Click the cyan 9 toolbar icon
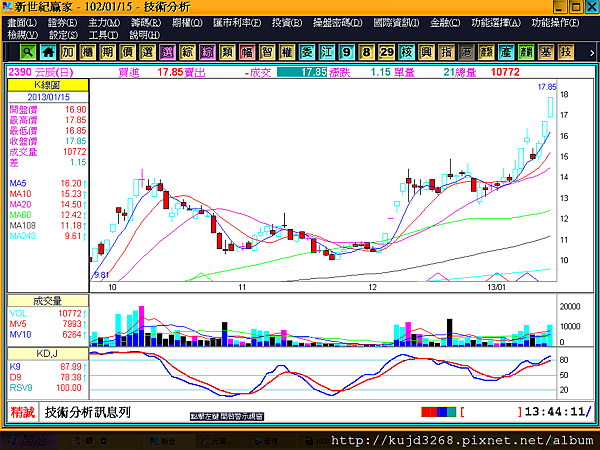This screenshot has width=600, height=450. (x=346, y=52)
